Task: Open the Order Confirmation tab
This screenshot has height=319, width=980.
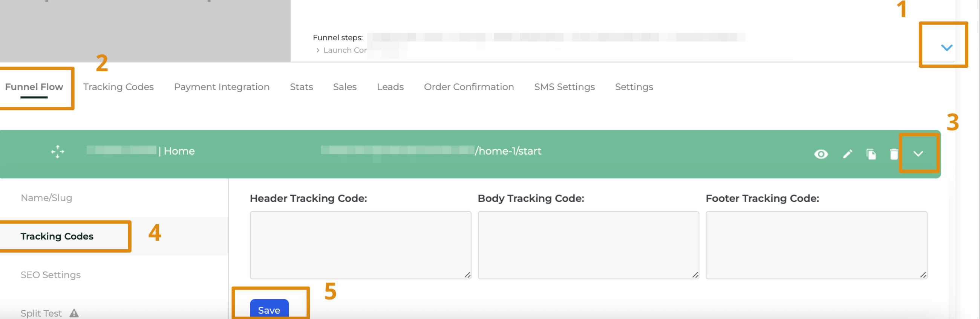Action: click(469, 87)
